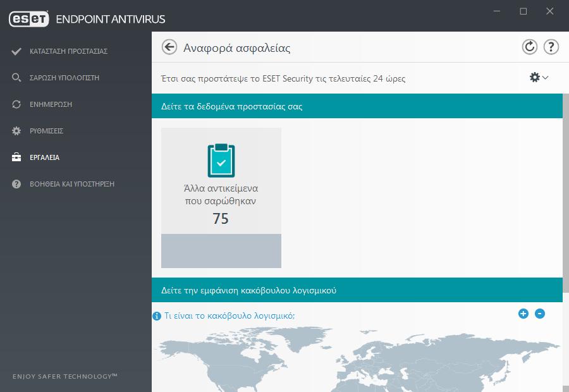Minimize the ESET window
The height and width of the screenshot is (392, 569).
(497, 11)
